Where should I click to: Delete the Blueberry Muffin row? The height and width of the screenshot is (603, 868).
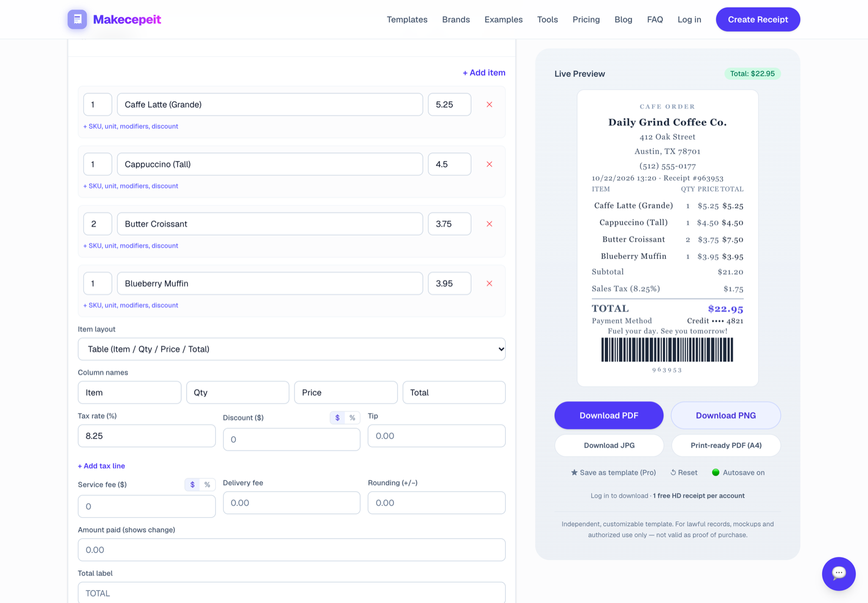click(x=489, y=284)
